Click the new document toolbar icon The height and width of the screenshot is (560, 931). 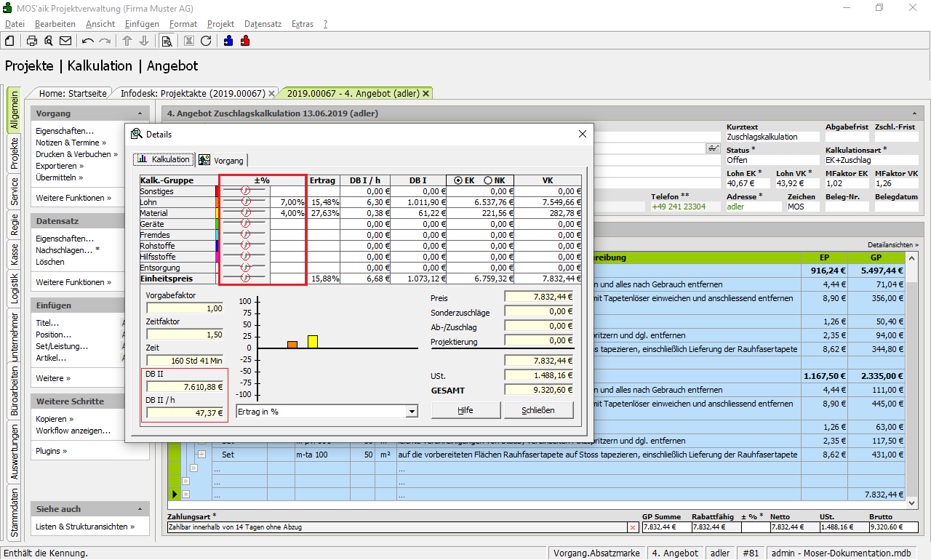click(x=10, y=41)
